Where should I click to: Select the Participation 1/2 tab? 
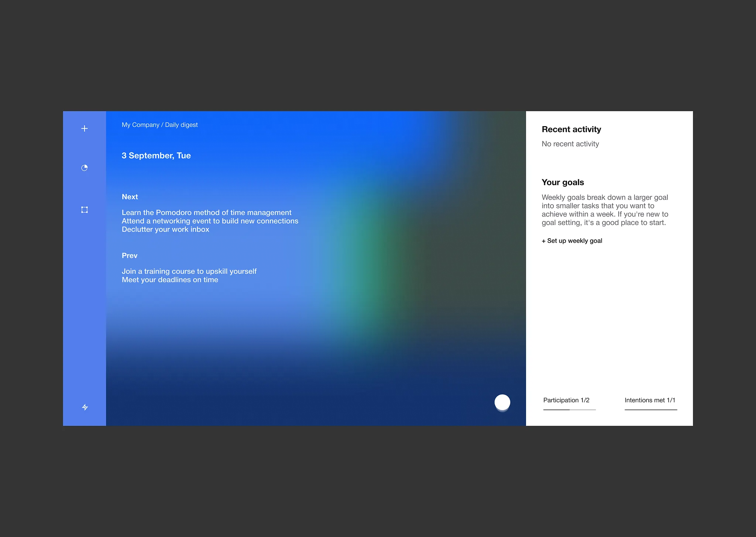[x=566, y=400]
